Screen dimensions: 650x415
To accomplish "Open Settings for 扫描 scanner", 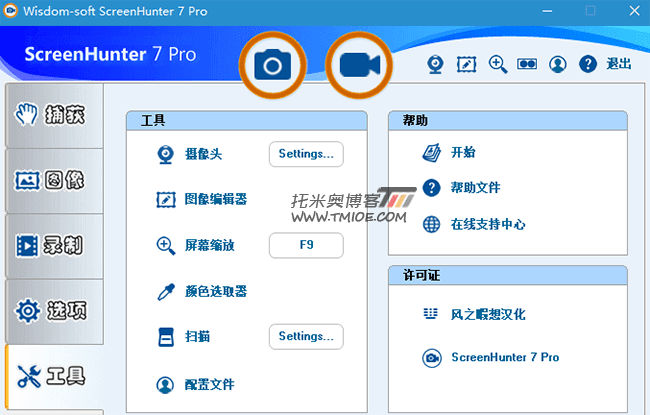I will (306, 337).
